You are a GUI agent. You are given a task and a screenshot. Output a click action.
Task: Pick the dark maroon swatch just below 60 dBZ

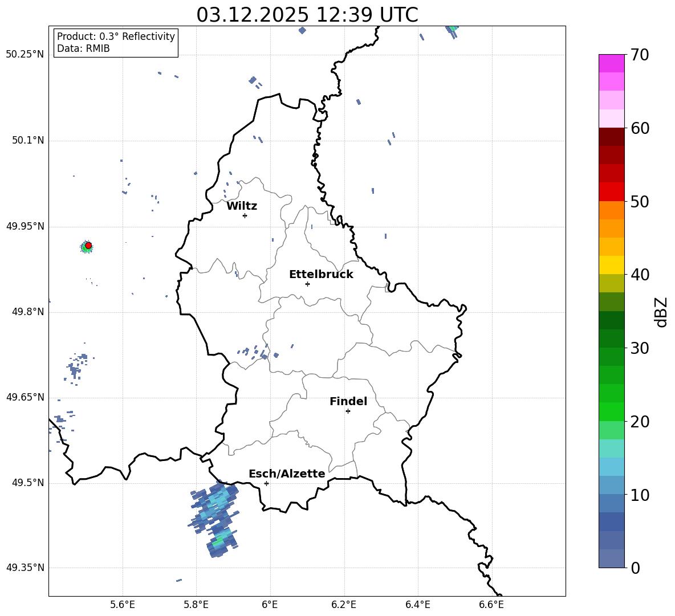point(611,137)
